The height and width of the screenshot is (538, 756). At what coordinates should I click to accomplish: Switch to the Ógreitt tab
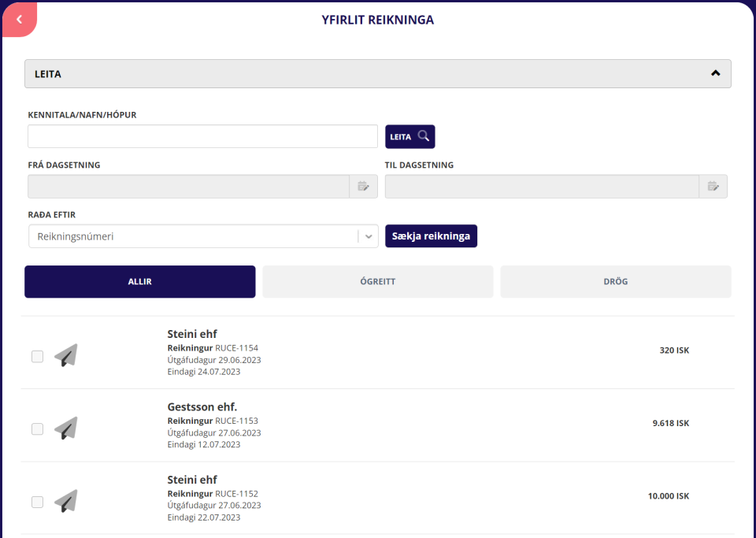click(x=377, y=281)
